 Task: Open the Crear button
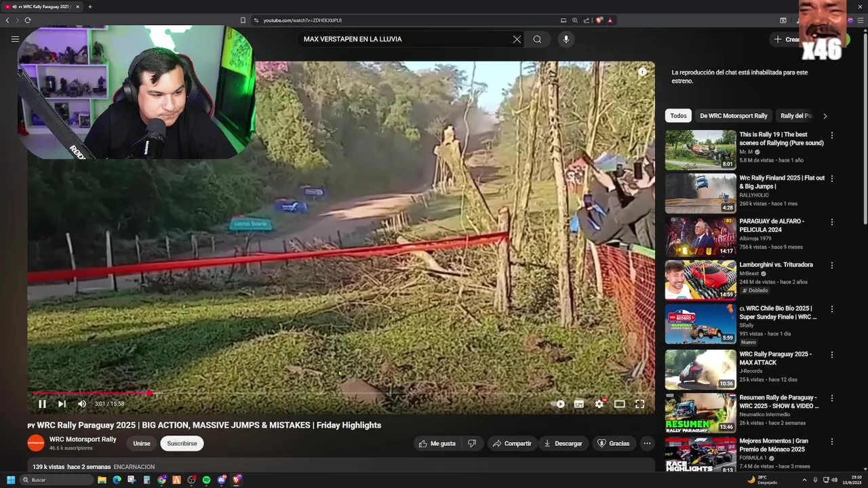tap(787, 39)
